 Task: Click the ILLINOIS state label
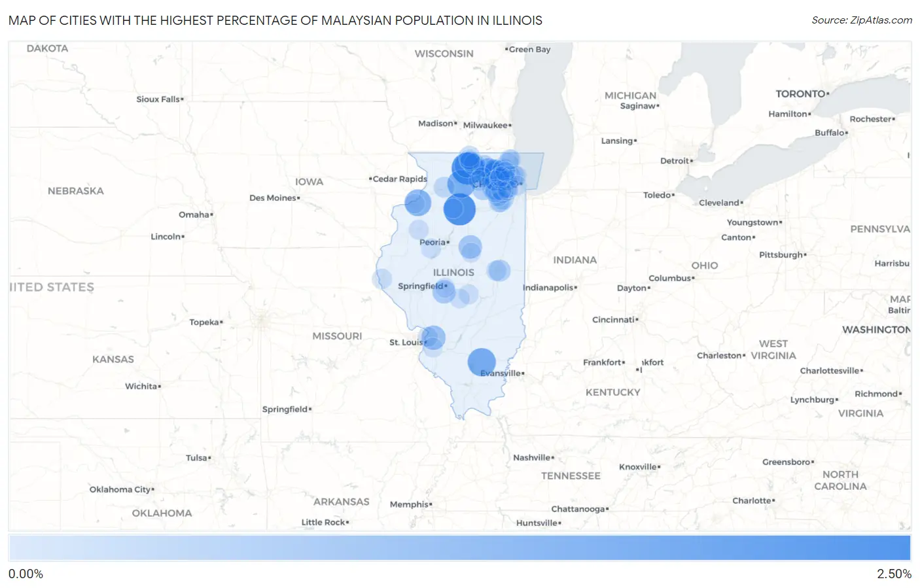(x=453, y=272)
